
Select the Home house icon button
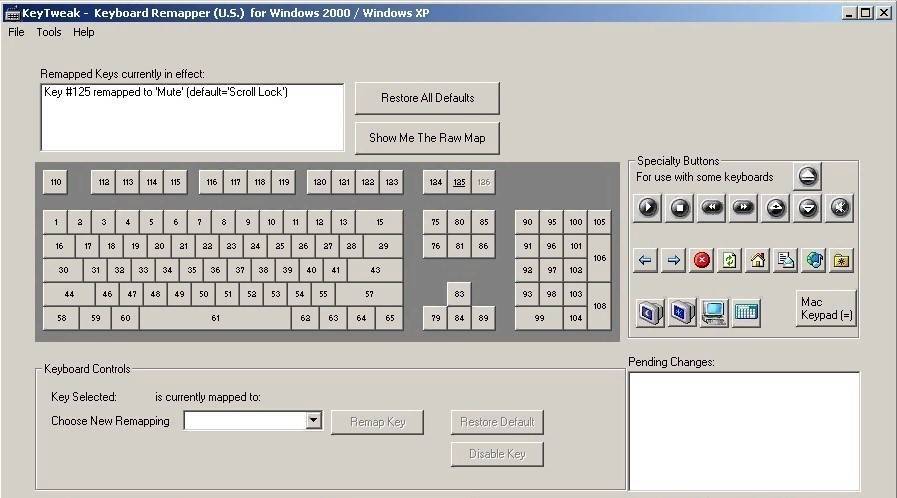pos(757,260)
